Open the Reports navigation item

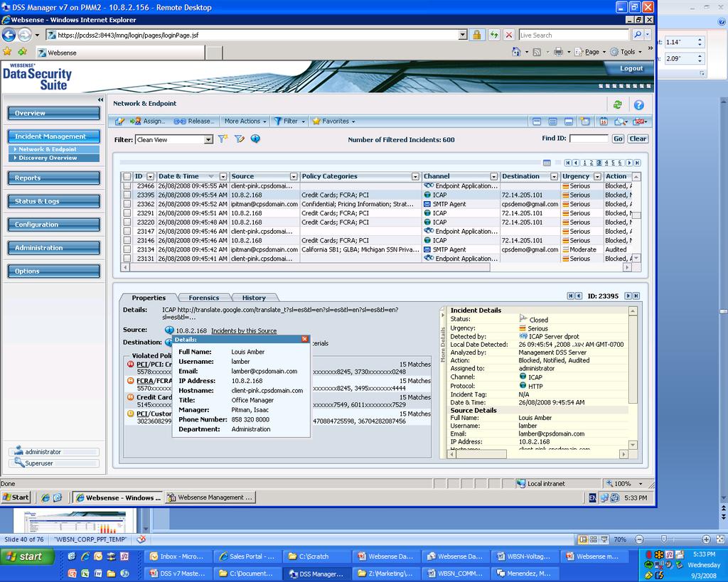[54, 178]
